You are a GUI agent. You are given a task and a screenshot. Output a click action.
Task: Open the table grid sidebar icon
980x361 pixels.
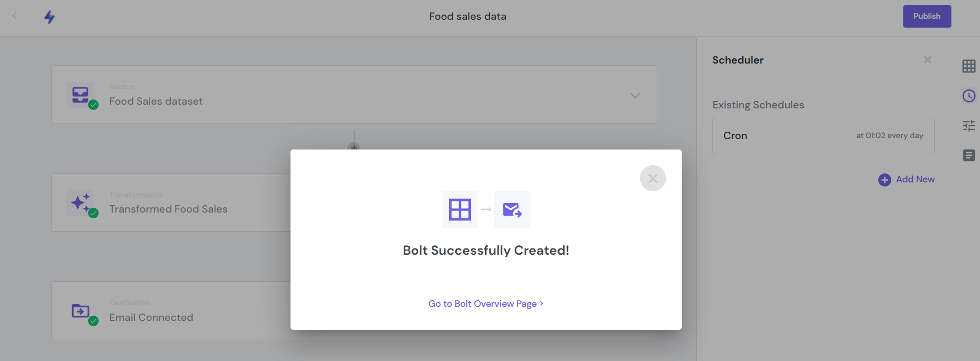(969, 66)
